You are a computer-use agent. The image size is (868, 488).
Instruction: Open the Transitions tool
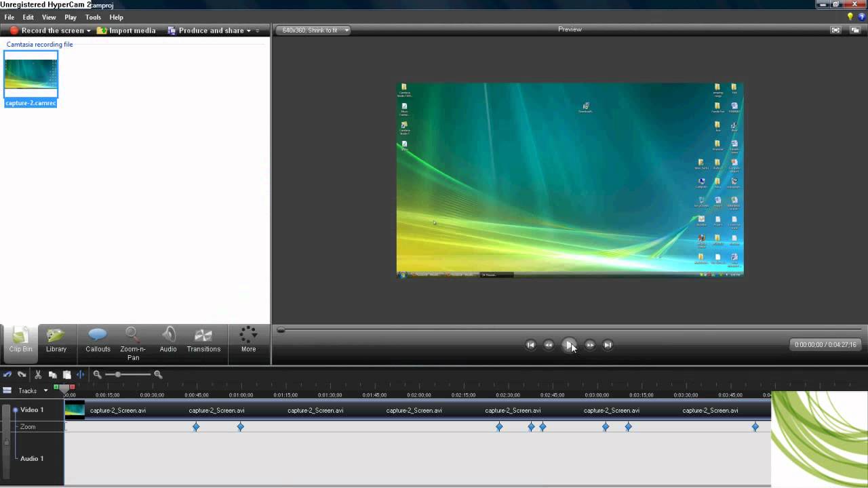pos(203,340)
